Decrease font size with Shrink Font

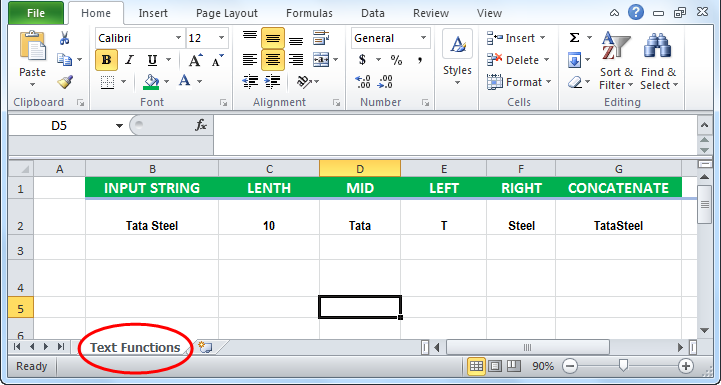217,60
